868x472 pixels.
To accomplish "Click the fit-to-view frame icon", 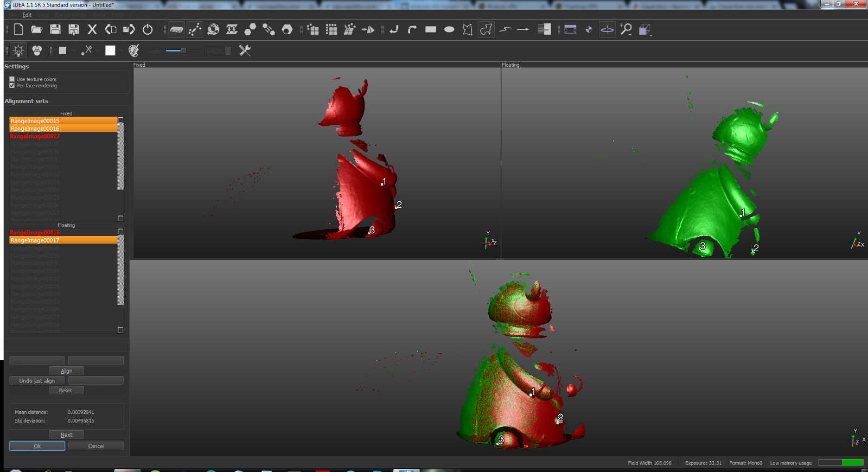I will click(x=571, y=29).
